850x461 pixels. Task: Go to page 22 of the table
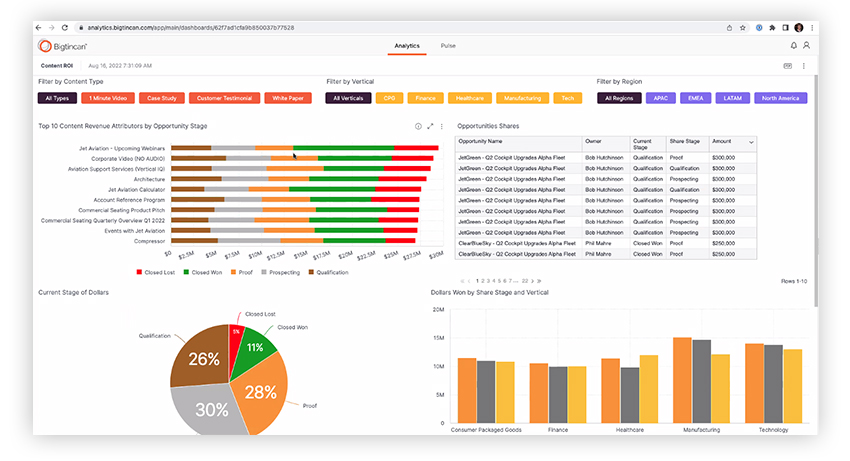pyautogui.click(x=525, y=281)
